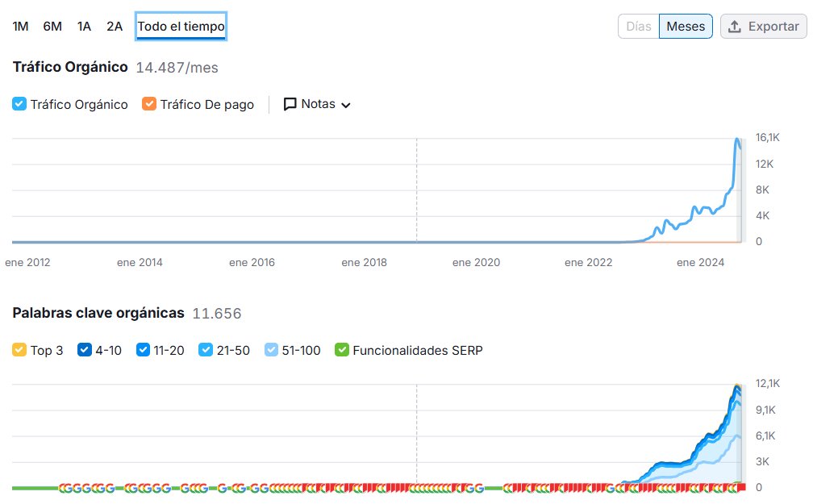Switch granularity to Días
813x504 pixels.
(x=638, y=27)
